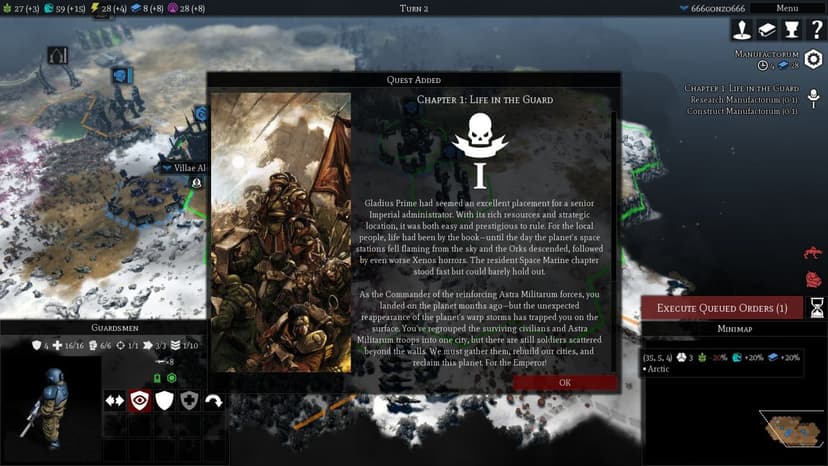Open the Menu button
828x466 pixels.
(787, 8)
